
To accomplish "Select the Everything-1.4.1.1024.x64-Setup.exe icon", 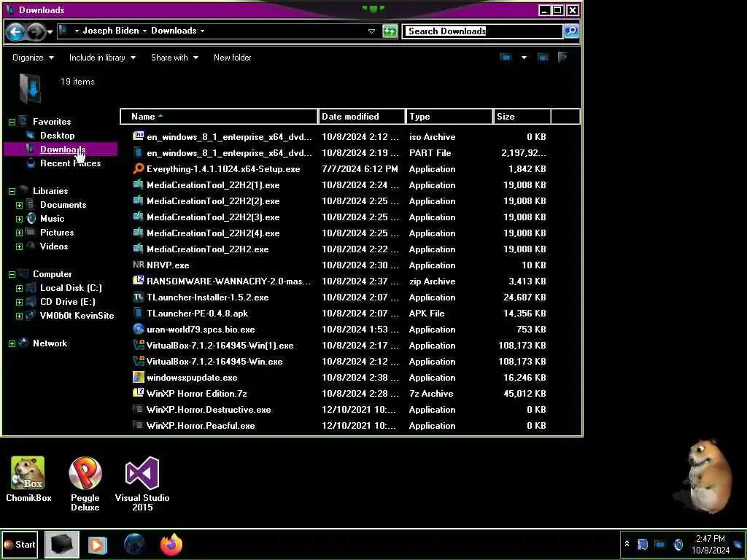I will (x=138, y=168).
